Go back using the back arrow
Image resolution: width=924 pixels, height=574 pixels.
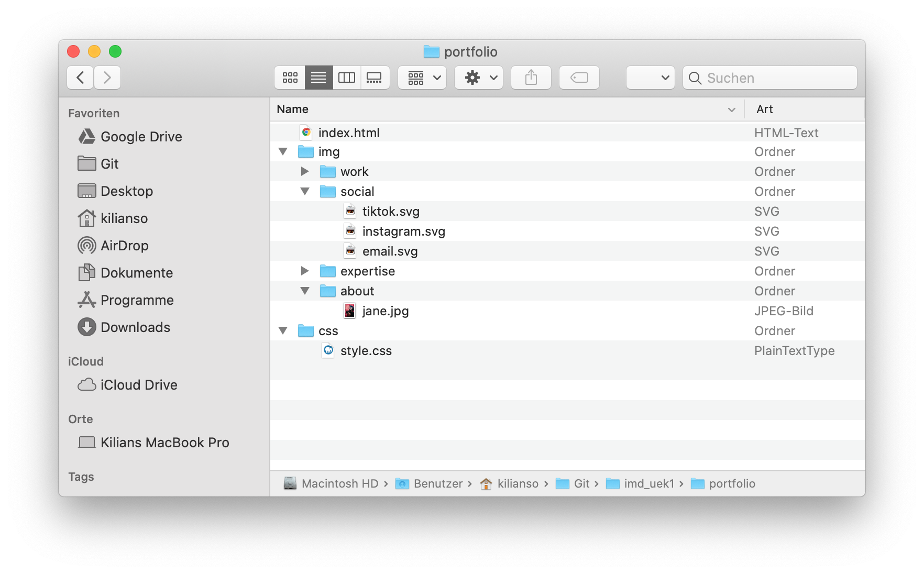tap(80, 78)
